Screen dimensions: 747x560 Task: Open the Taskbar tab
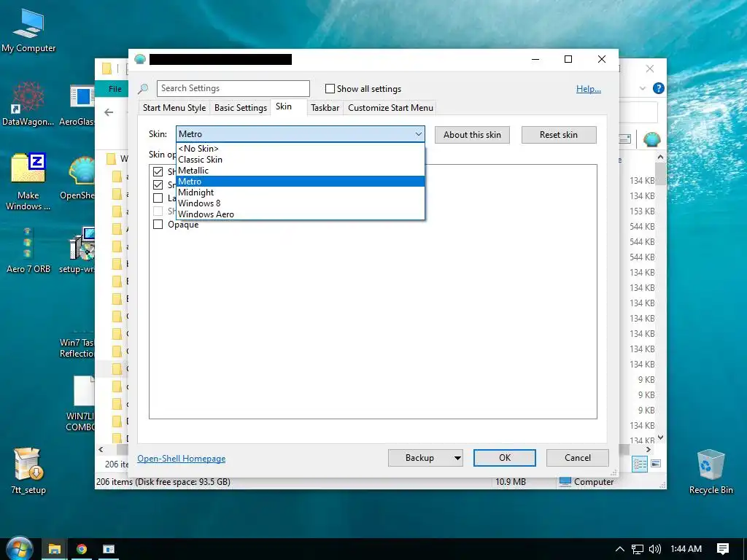click(x=325, y=108)
